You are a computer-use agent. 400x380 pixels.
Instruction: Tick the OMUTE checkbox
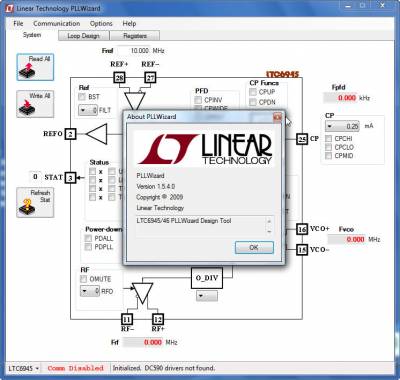coord(83,279)
